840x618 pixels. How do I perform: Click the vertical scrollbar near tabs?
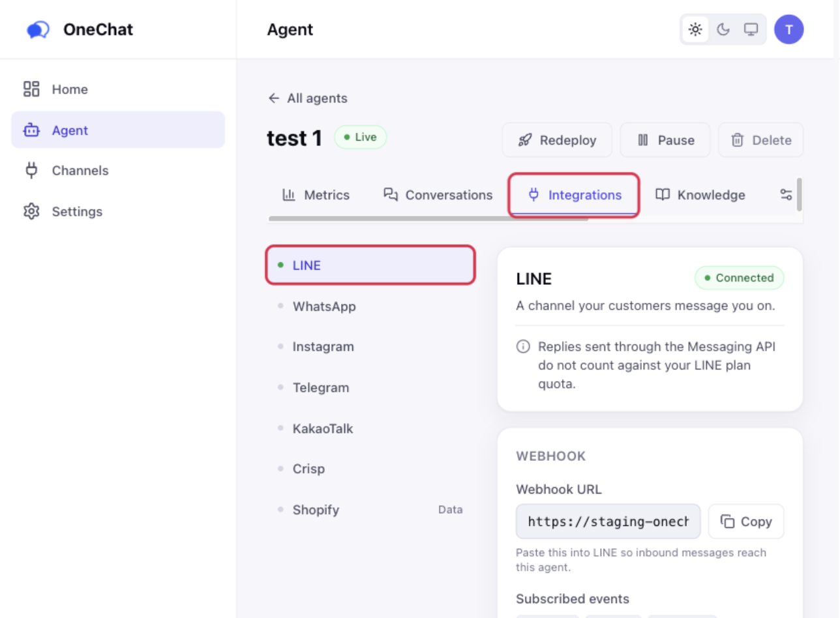pyautogui.click(x=799, y=194)
